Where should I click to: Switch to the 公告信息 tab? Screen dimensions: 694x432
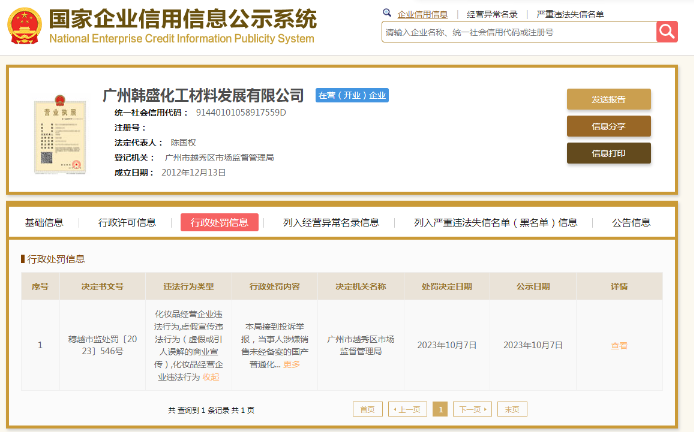[631, 222]
